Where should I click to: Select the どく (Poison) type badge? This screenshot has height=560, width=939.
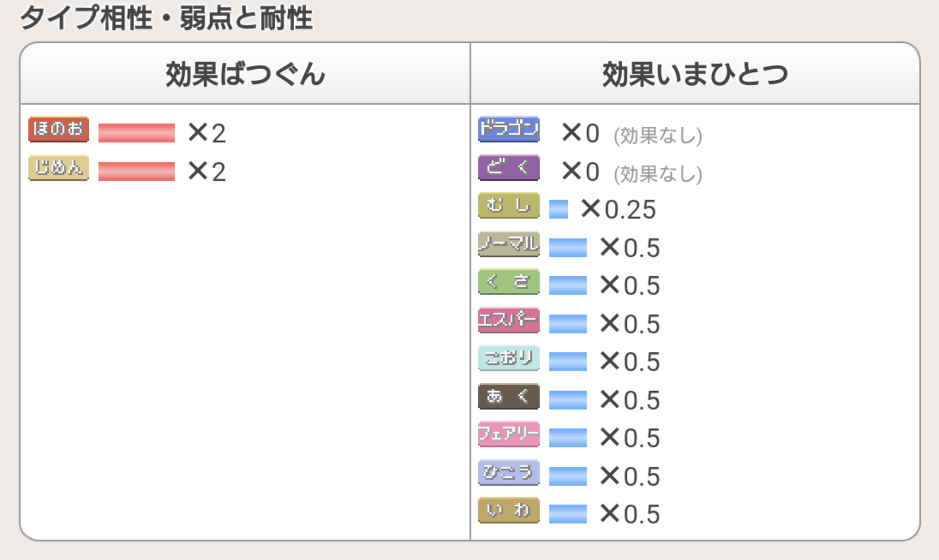508,168
